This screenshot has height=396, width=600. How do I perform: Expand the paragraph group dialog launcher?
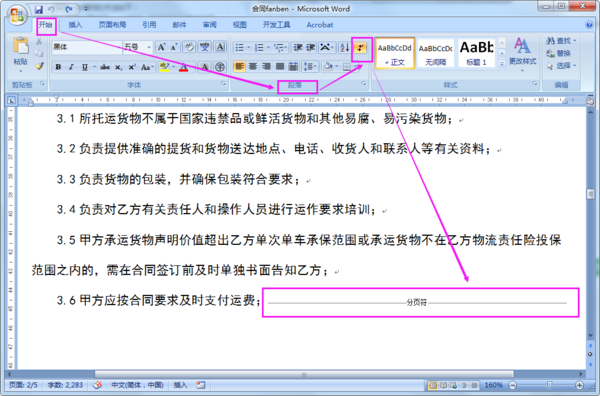tap(364, 83)
